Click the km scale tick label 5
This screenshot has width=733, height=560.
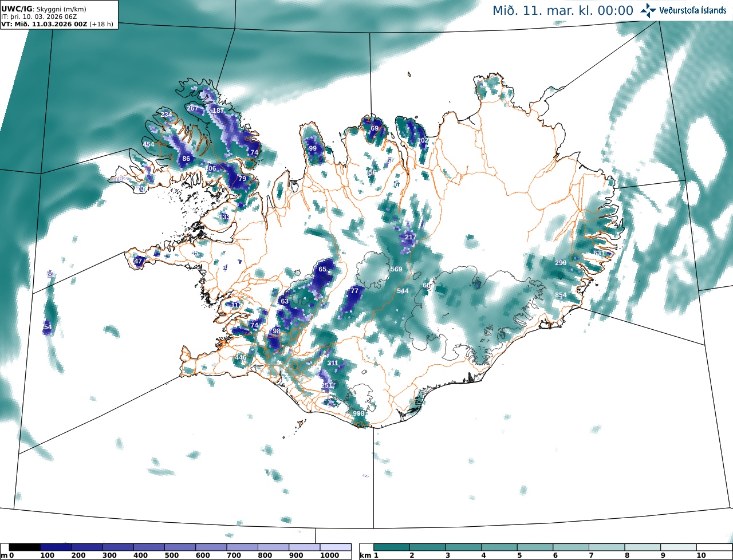tap(520, 556)
